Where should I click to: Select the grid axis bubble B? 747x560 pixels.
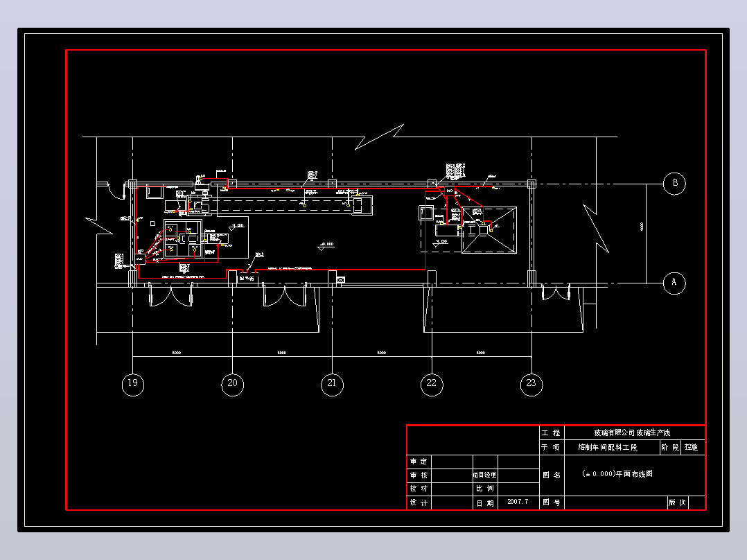point(675,184)
